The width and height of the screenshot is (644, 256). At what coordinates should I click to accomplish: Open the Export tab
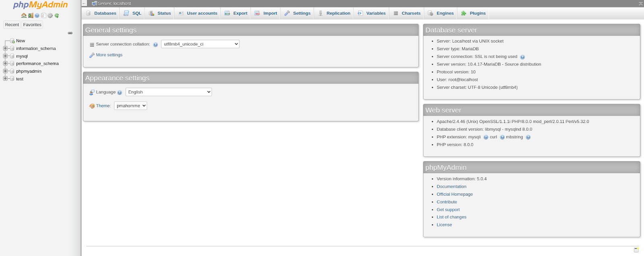(x=236, y=13)
